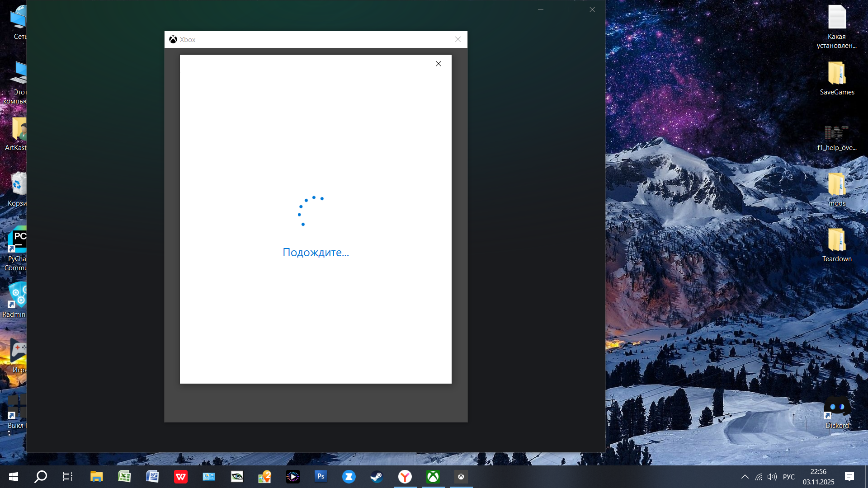Open the volume control in the tray

tap(772, 477)
